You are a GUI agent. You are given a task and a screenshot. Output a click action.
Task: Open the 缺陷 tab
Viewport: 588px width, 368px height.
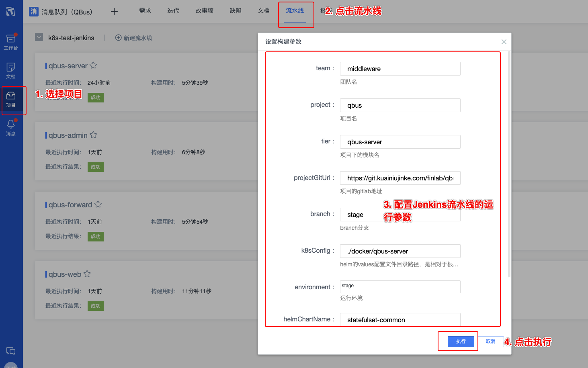point(235,11)
